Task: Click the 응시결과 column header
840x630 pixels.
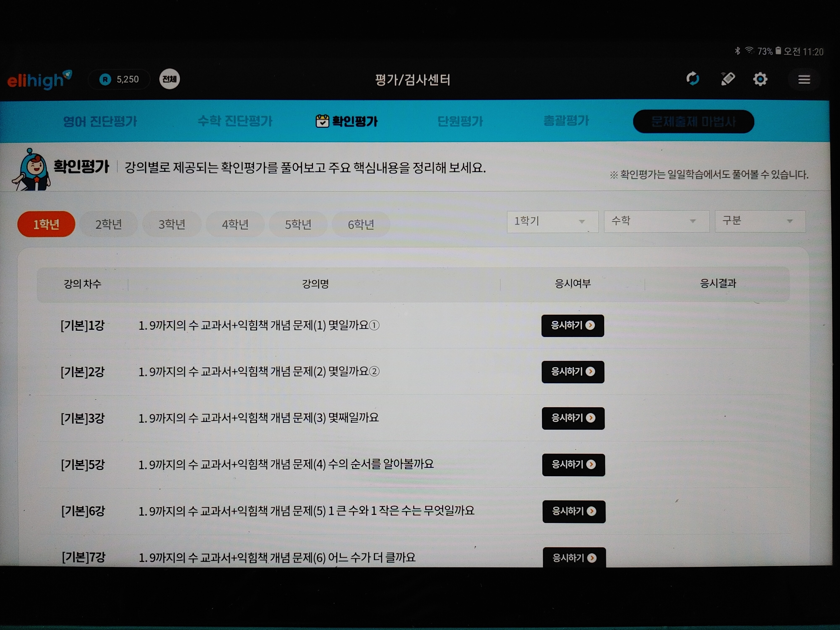Action: click(718, 283)
